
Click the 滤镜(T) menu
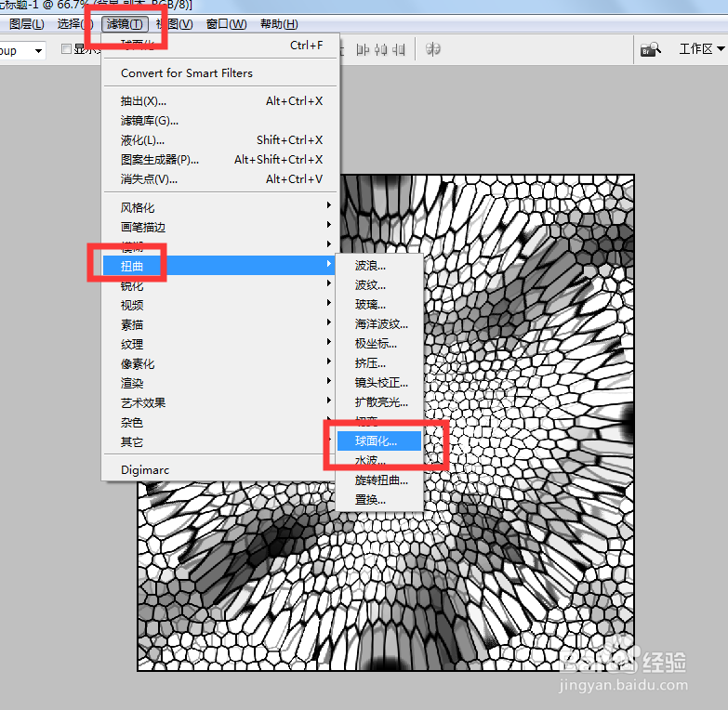(x=125, y=23)
